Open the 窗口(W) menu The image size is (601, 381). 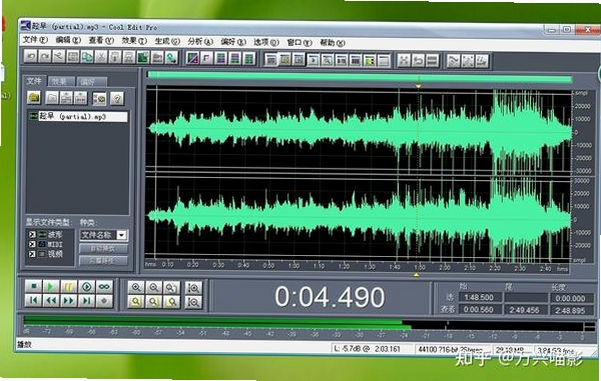tap(299, 43)
